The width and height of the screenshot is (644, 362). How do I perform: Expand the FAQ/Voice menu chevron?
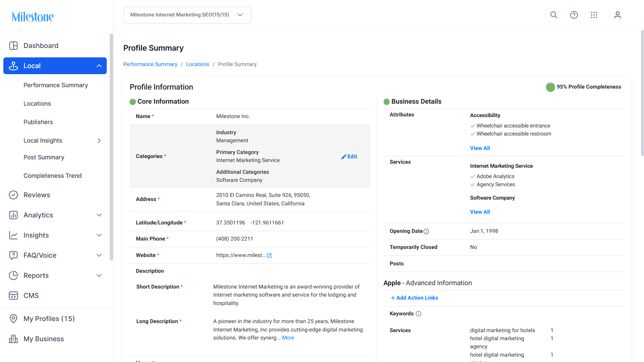(99, 255)
